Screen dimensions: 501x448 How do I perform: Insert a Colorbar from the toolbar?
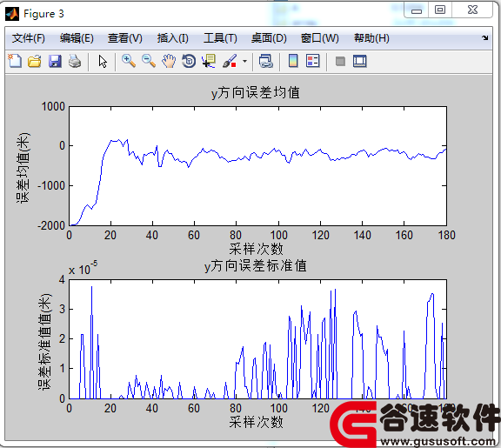coord(293,61)
